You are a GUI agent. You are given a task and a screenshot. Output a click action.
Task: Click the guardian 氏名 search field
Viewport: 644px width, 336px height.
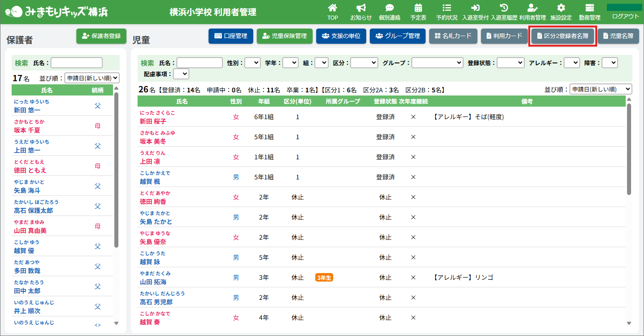[x=77, y=63]
